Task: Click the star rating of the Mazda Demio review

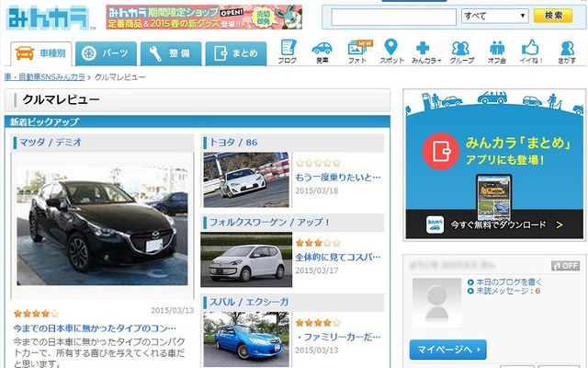Action: pyautogui.click(x=36, y=313)
